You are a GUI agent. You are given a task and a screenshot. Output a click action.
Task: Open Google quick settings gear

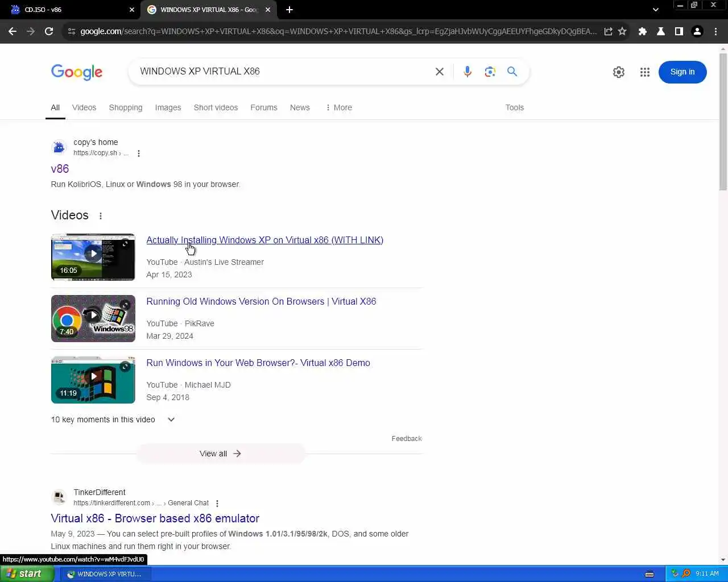tap(619, 72)
